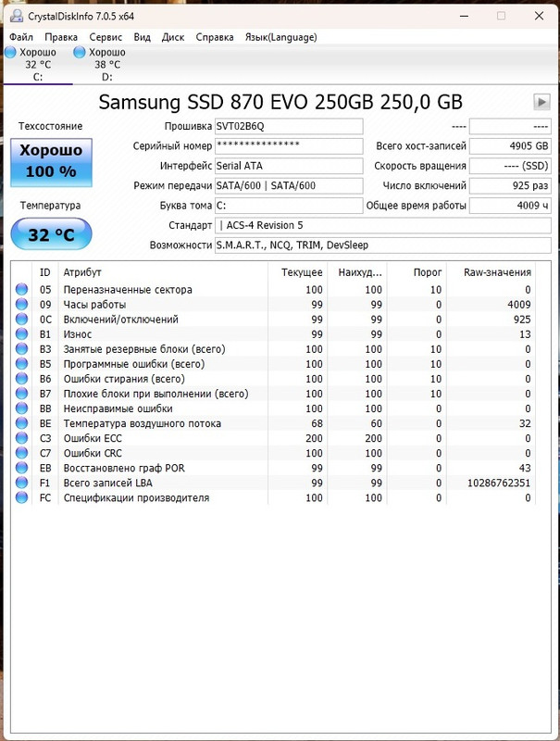The image size is (560, 741).
Task: Click the status icon for attribute C7
Action: (x=21, y=453)
